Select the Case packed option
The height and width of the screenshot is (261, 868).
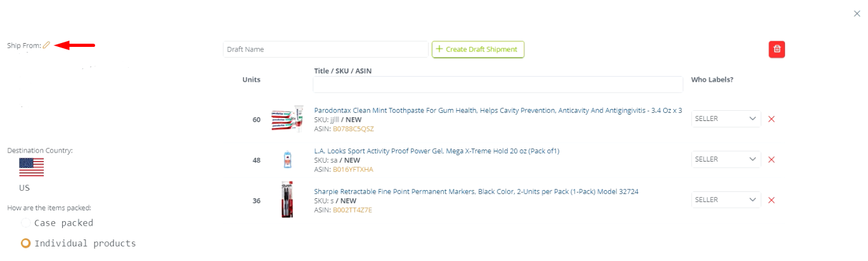point(25,223)
